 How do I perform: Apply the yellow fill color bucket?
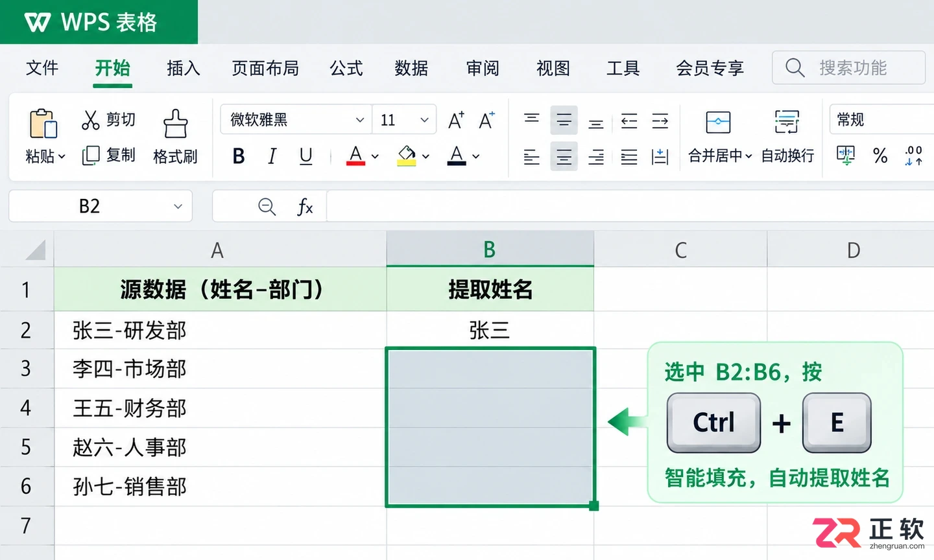[407, 156]
